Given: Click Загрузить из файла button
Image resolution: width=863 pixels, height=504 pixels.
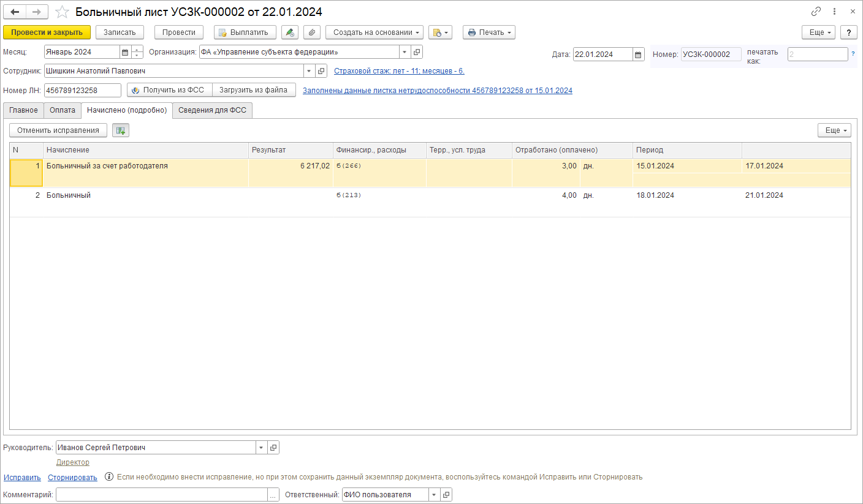Looking at the screenshot, I should [x=254, y=90].
